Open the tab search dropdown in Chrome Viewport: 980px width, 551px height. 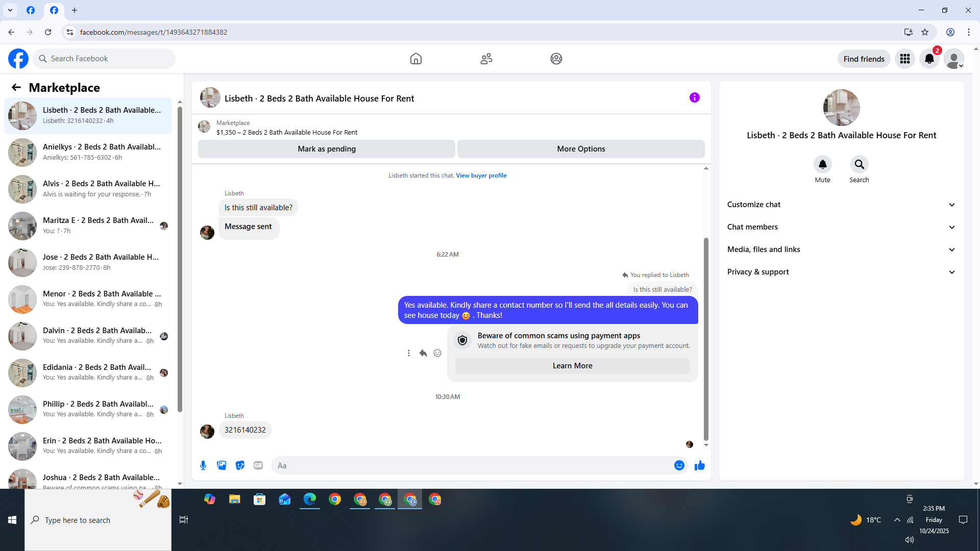tap(10, 10)
